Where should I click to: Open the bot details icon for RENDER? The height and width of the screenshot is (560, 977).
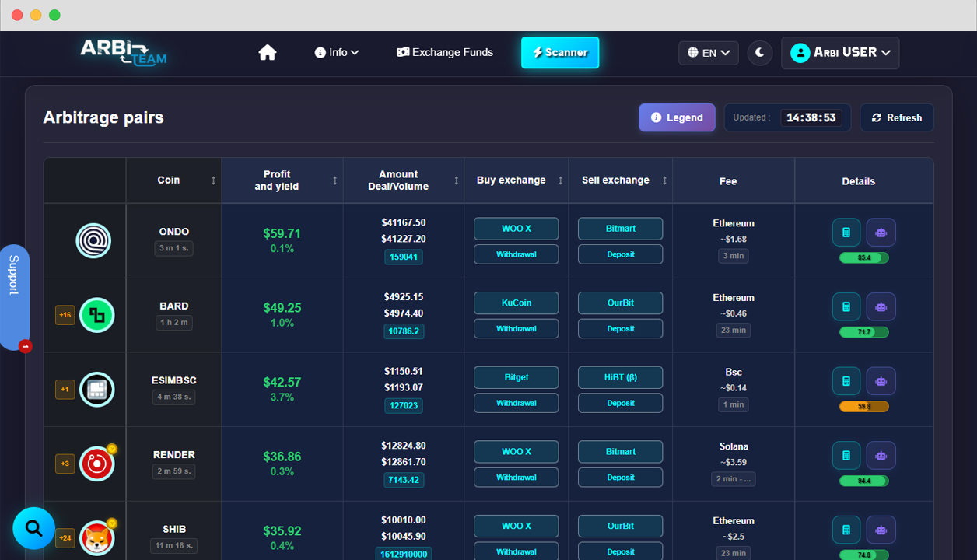(x=881, y=455)
